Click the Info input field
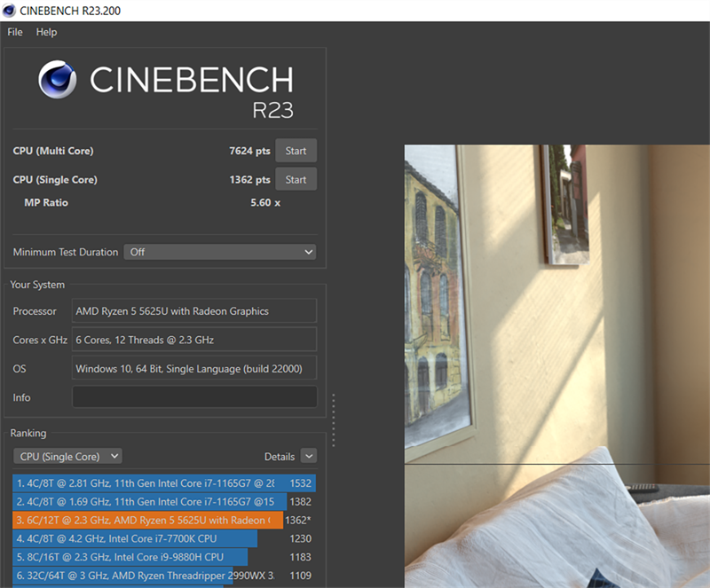The height and width of the screenshot is (588, 710). point(193,396)
